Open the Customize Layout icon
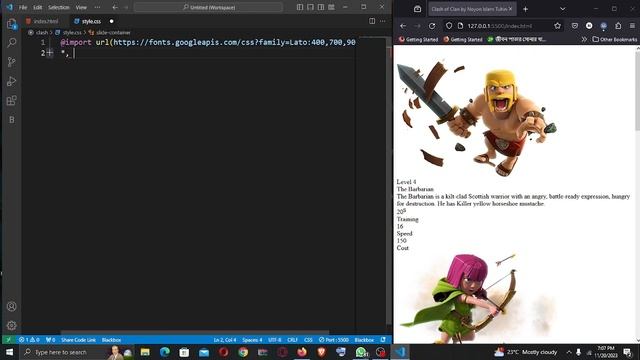 pos(331,7)
